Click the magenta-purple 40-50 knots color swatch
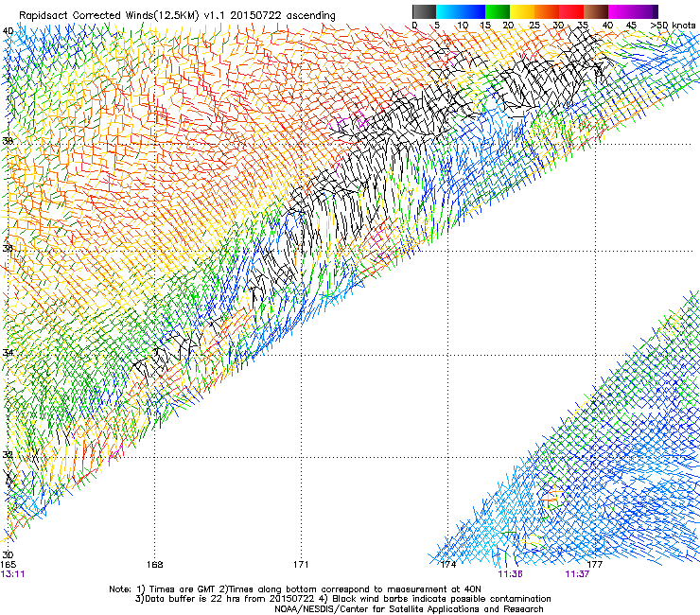 click(633, 11)
